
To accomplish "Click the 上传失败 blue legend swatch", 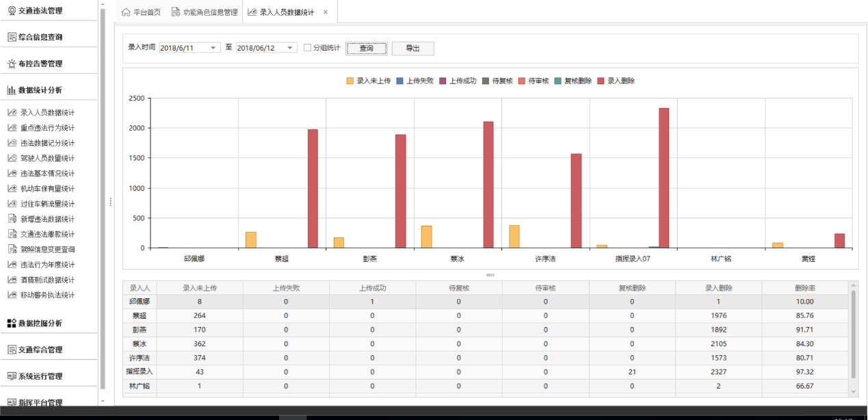I will click(x=400, y=81).
